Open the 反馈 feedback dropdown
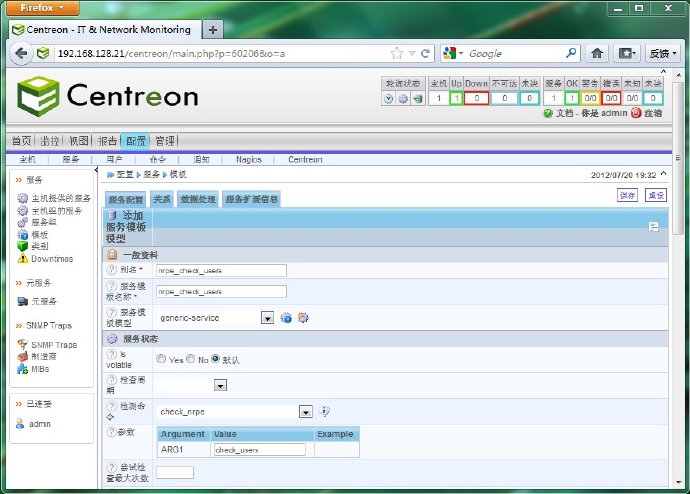 pos(663,53)
